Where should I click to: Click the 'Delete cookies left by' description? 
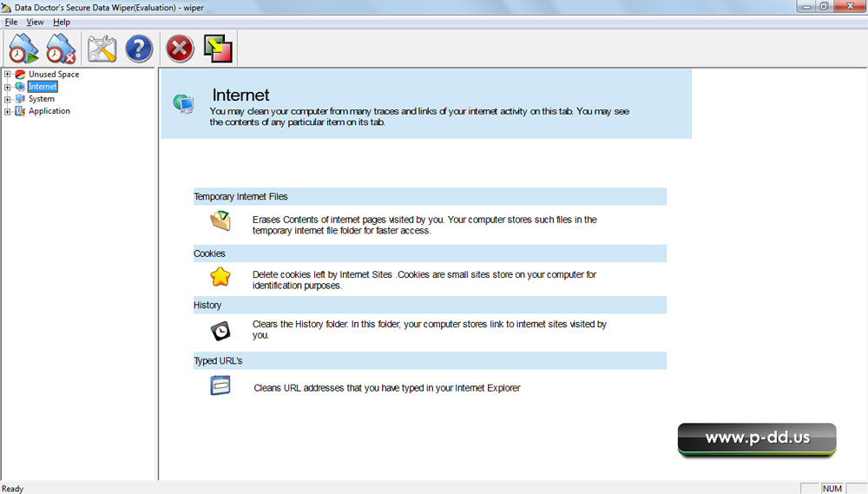(x=424, y=280)
